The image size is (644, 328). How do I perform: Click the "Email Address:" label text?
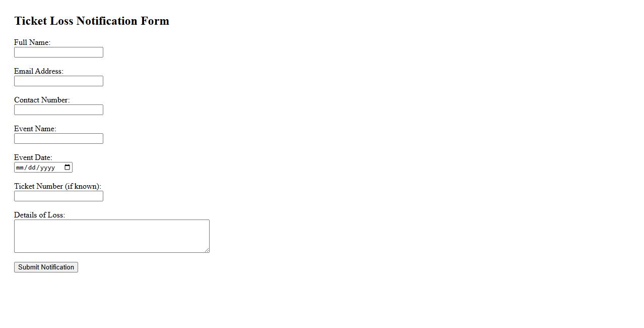39,71
